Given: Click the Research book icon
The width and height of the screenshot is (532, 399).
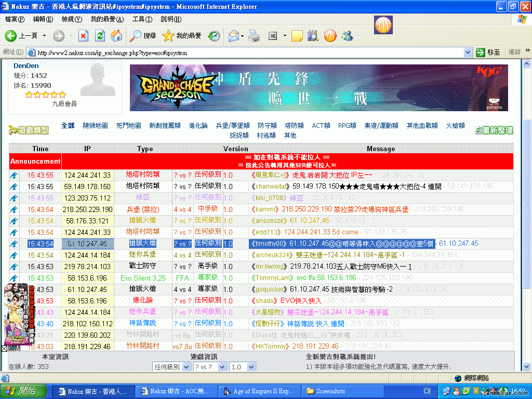Looking at the screenshot, I should (313, 36).
